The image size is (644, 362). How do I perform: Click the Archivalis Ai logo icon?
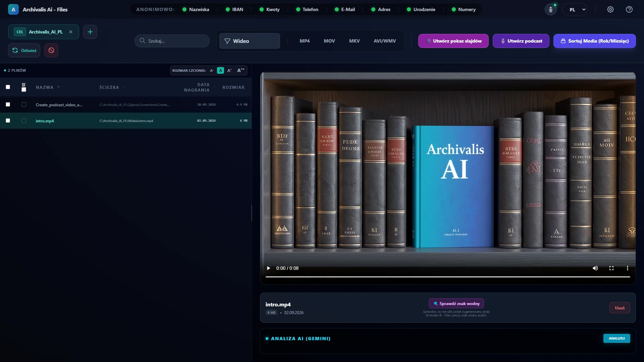click(x=13, y=9)
